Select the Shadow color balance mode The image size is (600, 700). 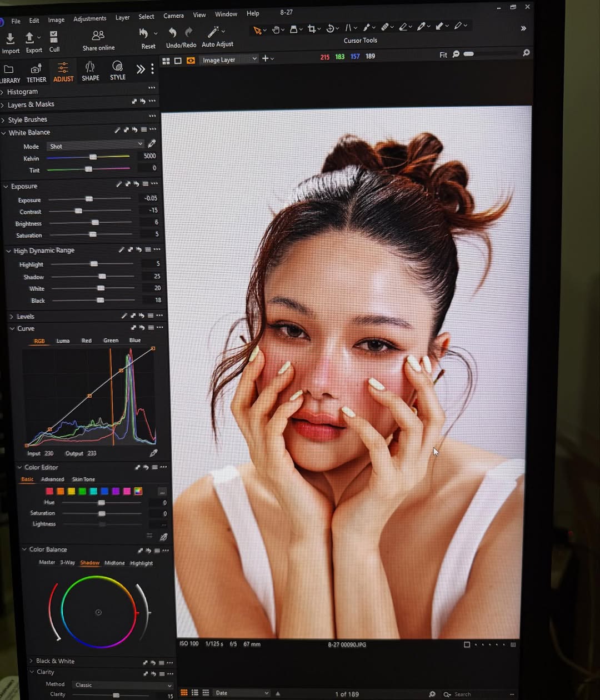click(x=89, y=563)
